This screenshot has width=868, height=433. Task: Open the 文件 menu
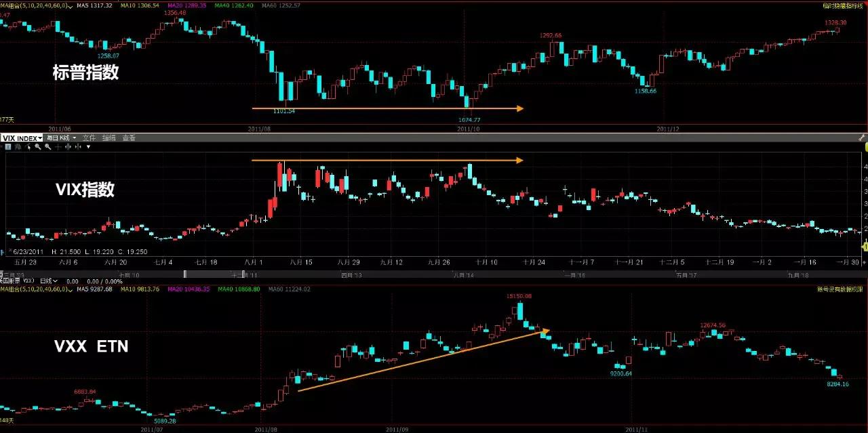point(89,138)
